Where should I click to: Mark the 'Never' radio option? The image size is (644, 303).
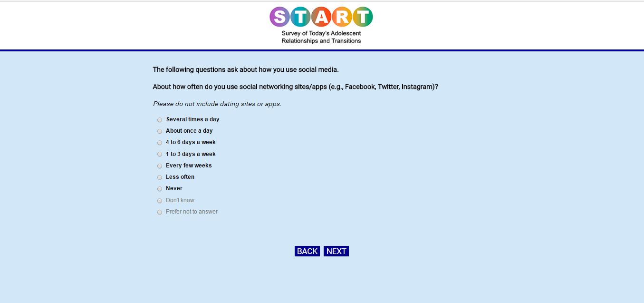(160, 189)
